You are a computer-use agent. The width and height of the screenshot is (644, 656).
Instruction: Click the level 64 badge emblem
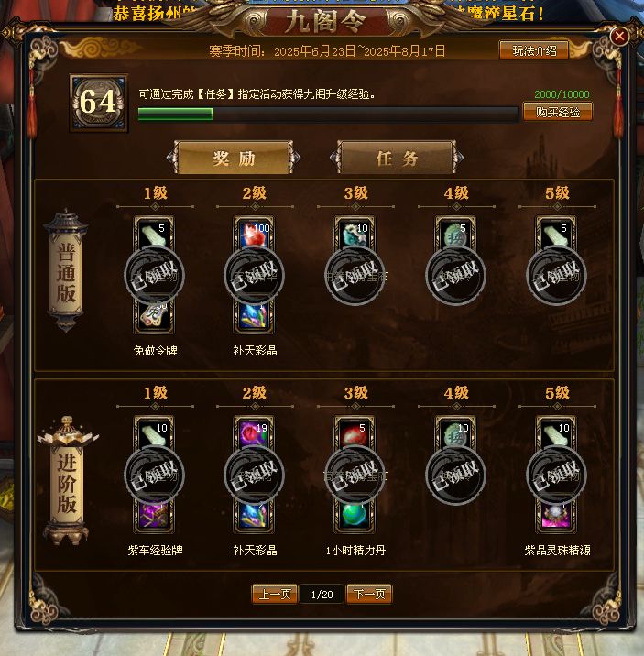click(99, 103)
